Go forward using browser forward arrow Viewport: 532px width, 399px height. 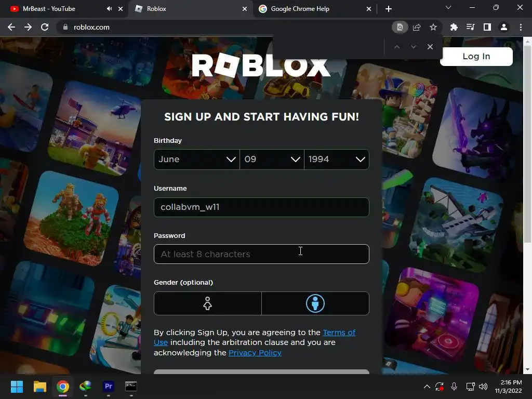click(28, 27)
